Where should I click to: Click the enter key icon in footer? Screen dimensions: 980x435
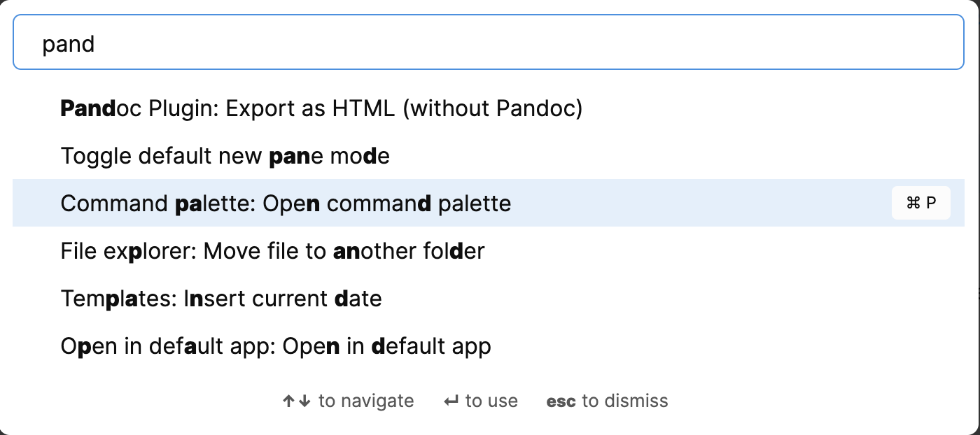click(x=451, y=401)
